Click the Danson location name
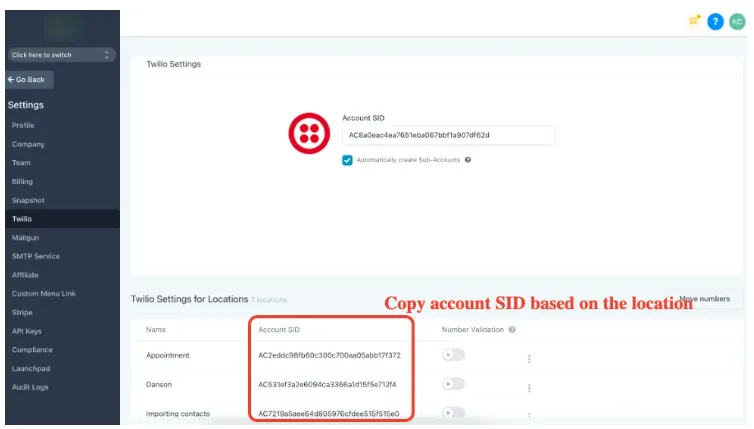The image size is (754, 429). click(x=159, y=384)
